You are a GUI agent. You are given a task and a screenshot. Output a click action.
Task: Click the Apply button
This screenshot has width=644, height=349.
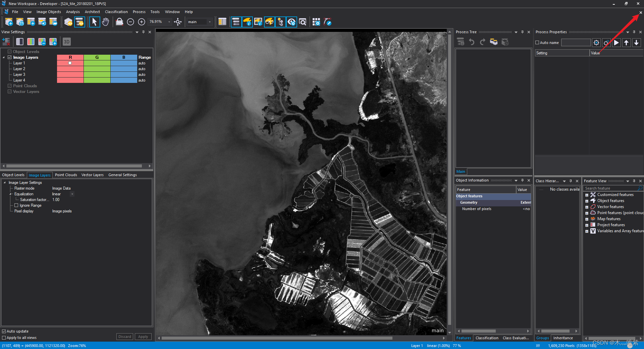pyautogui.click(x=143, y=337)
